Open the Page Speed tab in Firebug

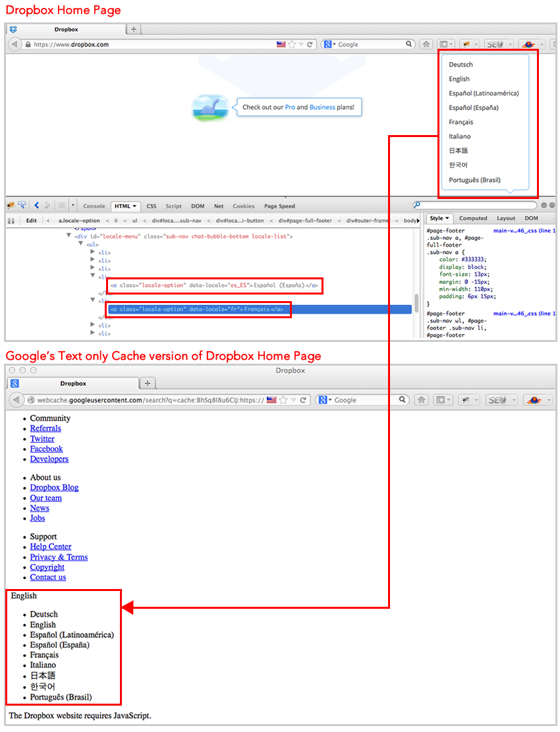pos(279,206)
